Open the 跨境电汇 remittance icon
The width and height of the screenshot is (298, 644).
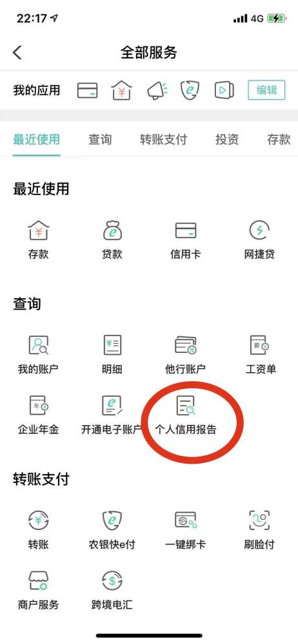coord(112,581)
